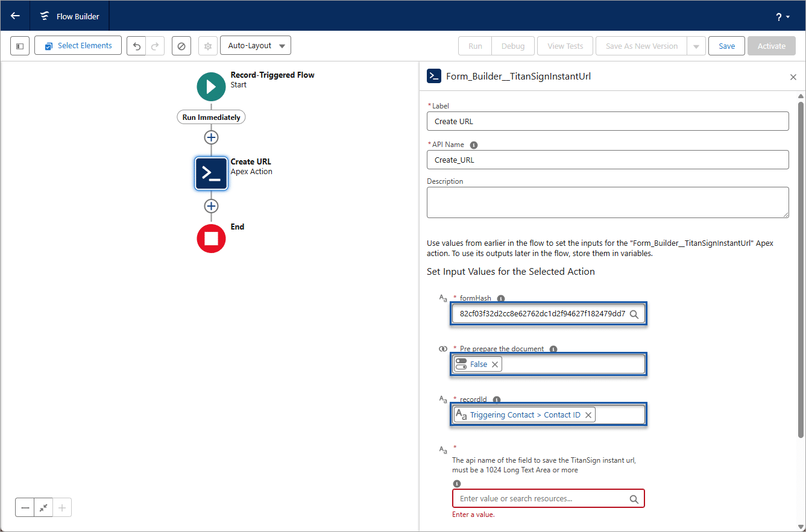
Task: Open the Save As New Version dropdown arrow
Action: (x=697, y=45)
